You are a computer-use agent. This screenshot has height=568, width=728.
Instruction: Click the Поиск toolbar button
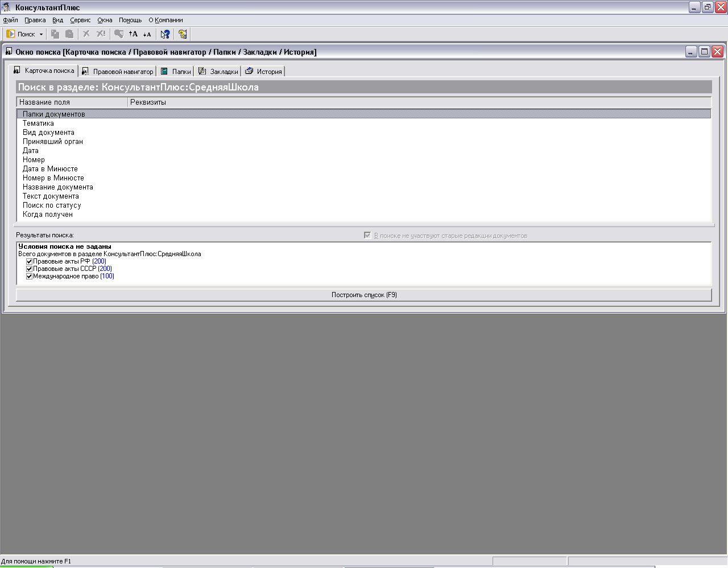pos(20,34)
